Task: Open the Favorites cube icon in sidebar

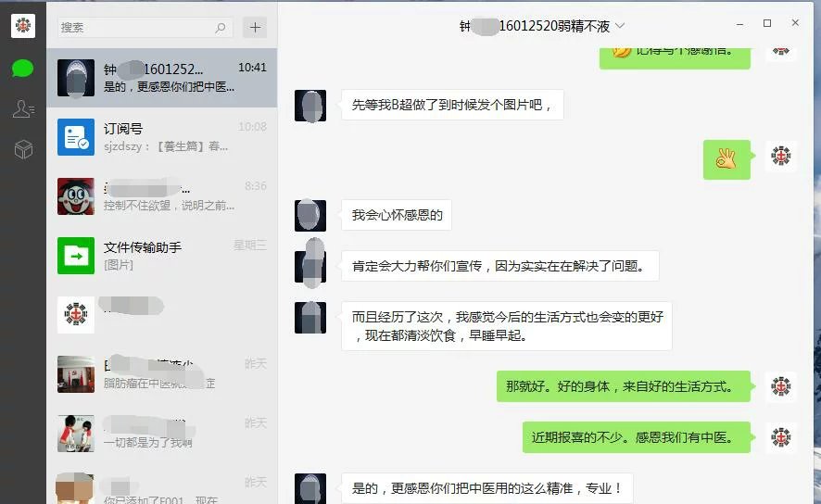Action: [x=23, y=149]
